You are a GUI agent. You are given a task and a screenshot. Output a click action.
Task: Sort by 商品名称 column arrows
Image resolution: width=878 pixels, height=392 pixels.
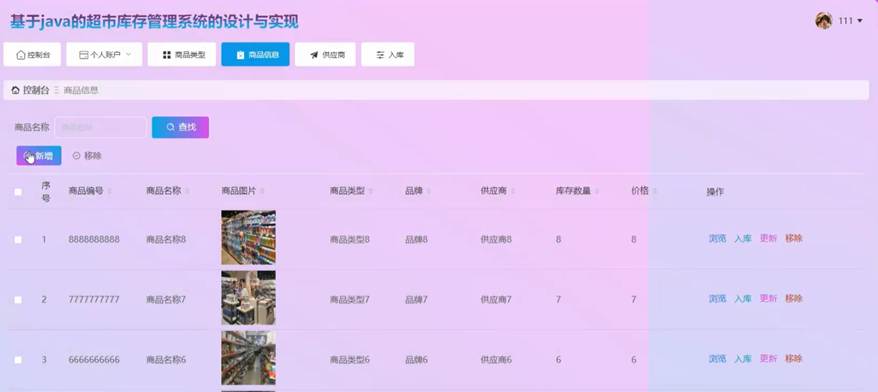pyautogui.click(x=187, y=191)
